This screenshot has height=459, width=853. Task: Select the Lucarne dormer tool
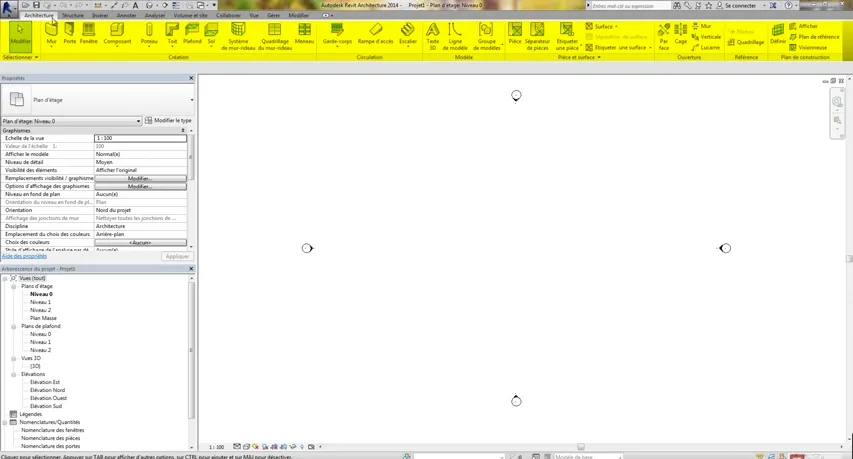point(706,47)
